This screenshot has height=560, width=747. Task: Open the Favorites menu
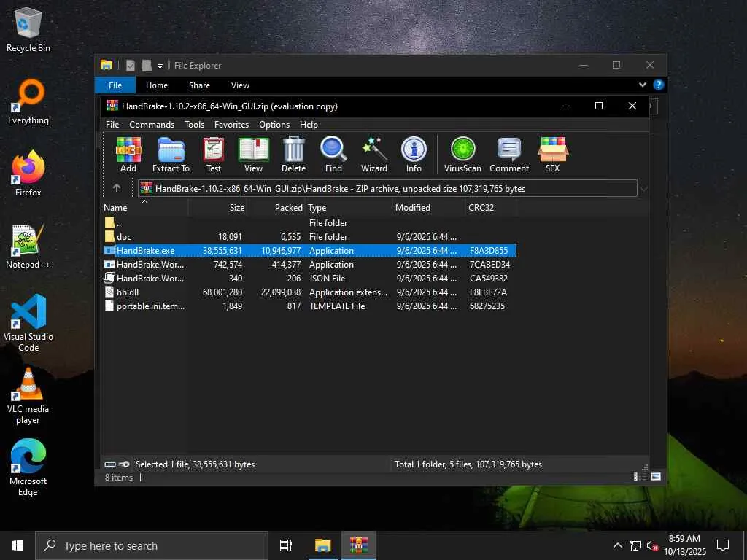point(231,124)
